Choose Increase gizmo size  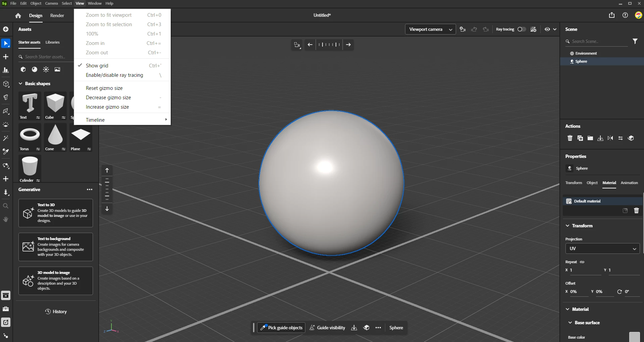122,107
